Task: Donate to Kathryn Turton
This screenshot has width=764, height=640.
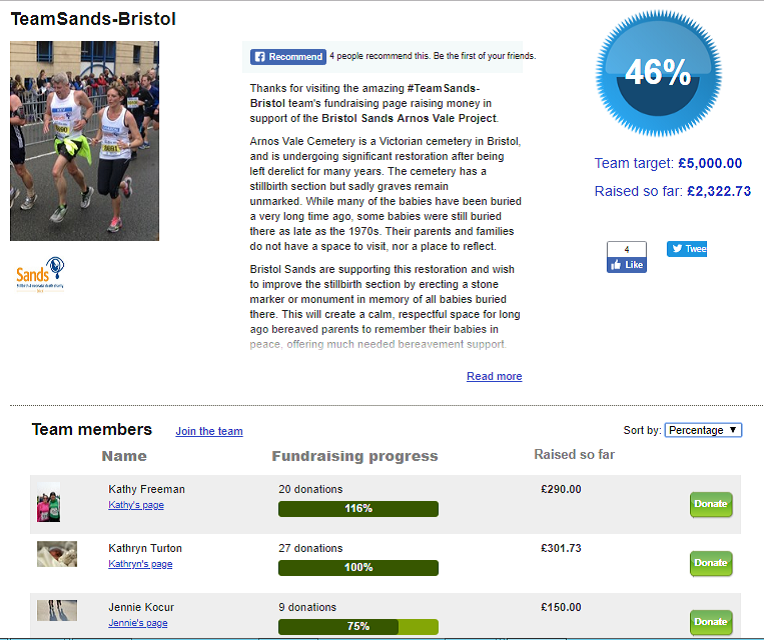Action: point(710,563)
